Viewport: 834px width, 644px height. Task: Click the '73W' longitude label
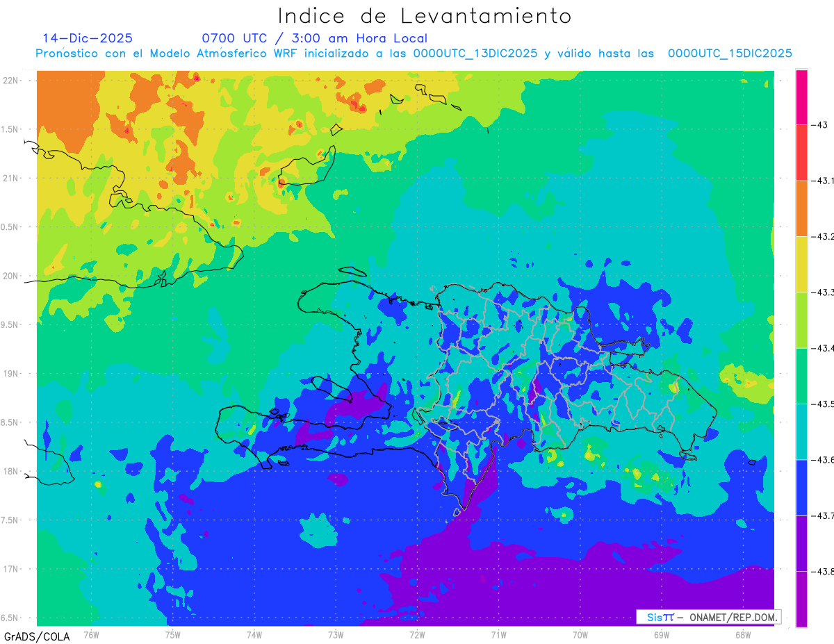click(x=336, y=634)
